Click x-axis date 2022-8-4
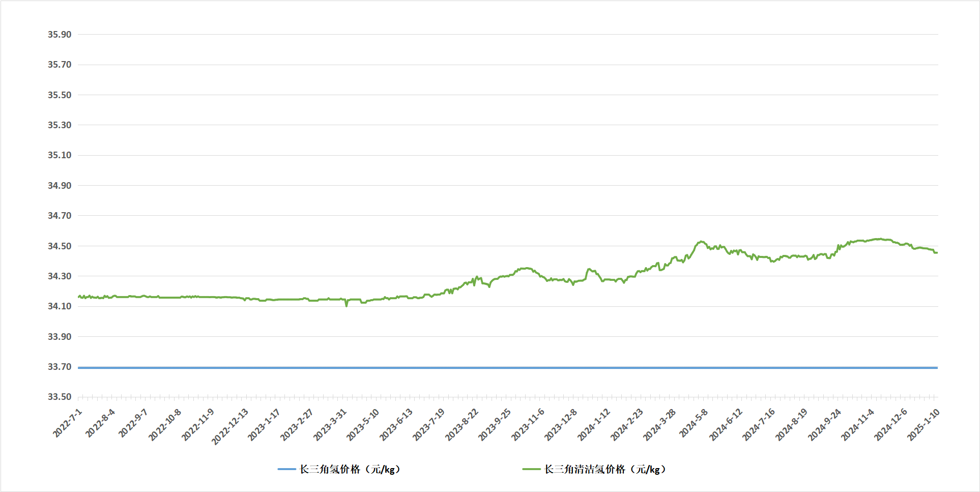 (x=100, y=423)
